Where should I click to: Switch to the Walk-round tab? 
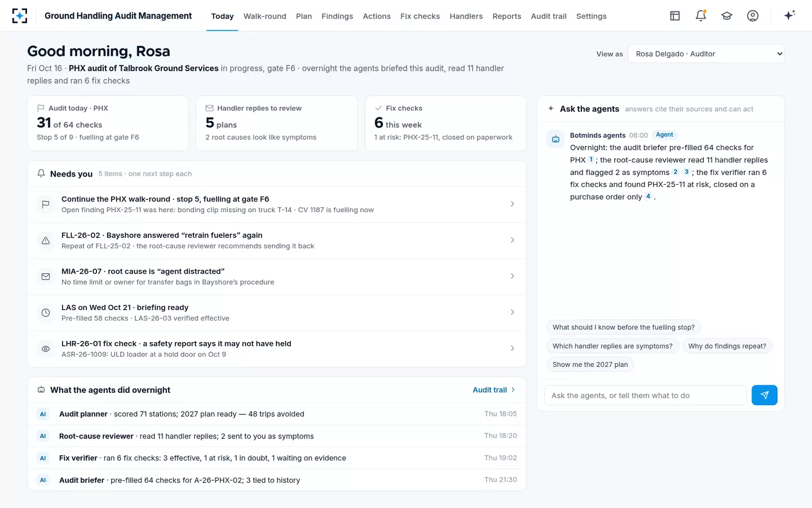coord(265,16)
